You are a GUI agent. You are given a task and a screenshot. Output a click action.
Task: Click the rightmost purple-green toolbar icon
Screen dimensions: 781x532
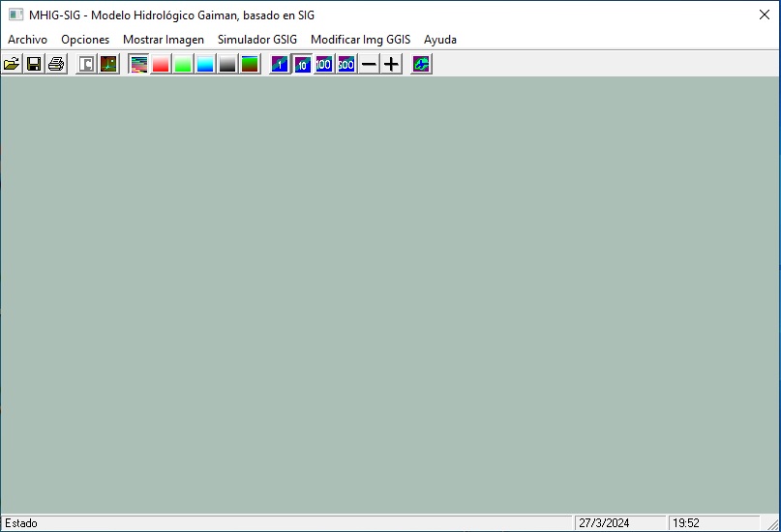pos(421,64)
